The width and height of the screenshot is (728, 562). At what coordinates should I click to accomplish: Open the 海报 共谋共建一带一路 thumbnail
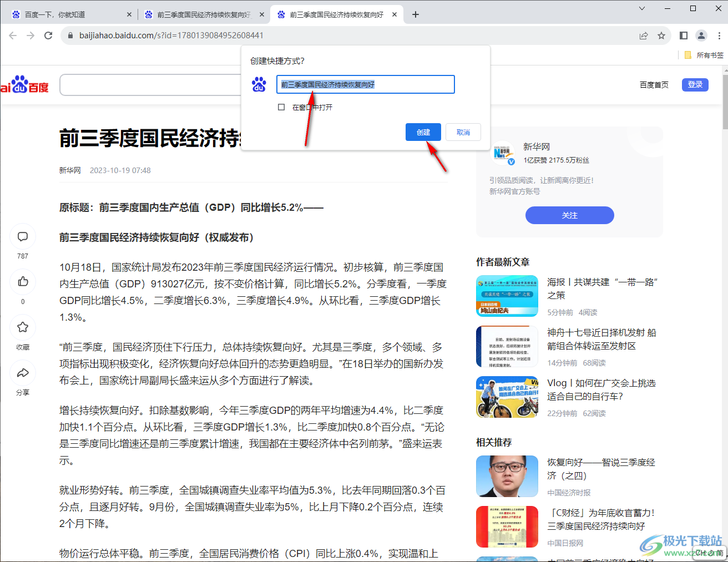pos(507,296)
